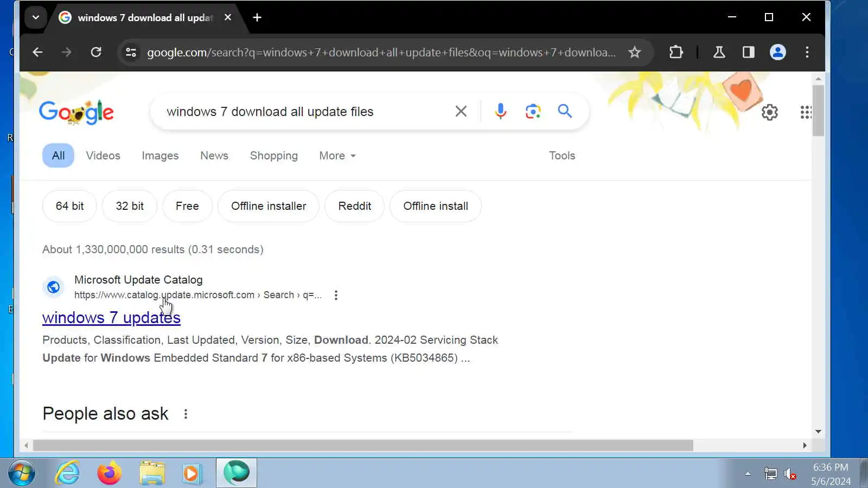This screenshot has height=488, width=868.
Task: Go to Google home via the logo
Action: (x=76, y=112)
